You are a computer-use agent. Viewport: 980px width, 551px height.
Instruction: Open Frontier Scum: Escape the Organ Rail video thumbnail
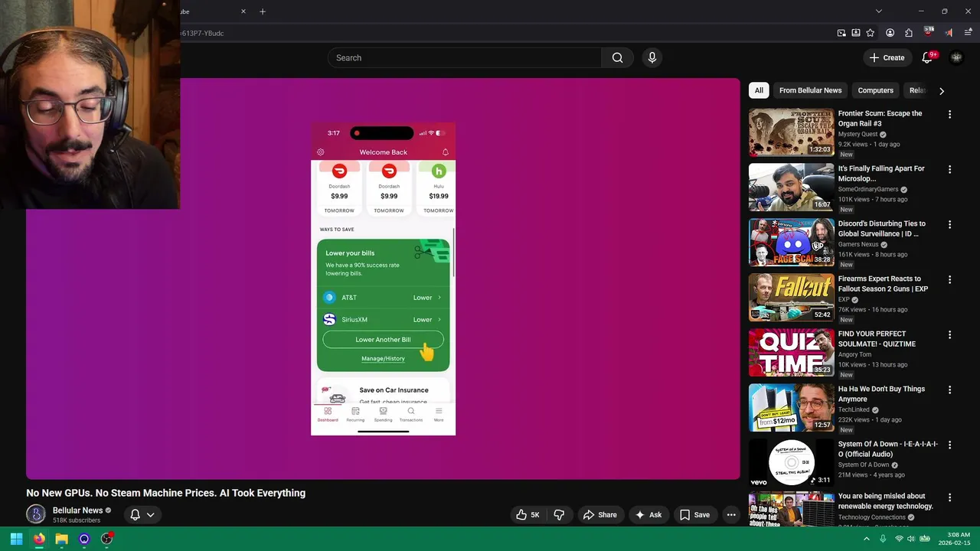pos(792,132)
